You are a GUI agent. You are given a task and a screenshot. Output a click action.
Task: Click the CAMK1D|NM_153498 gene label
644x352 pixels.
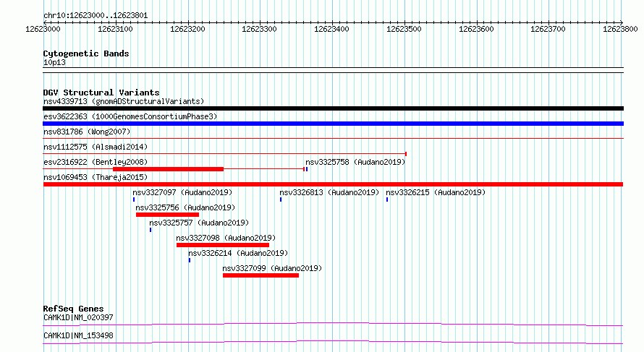tap(78, 335)
